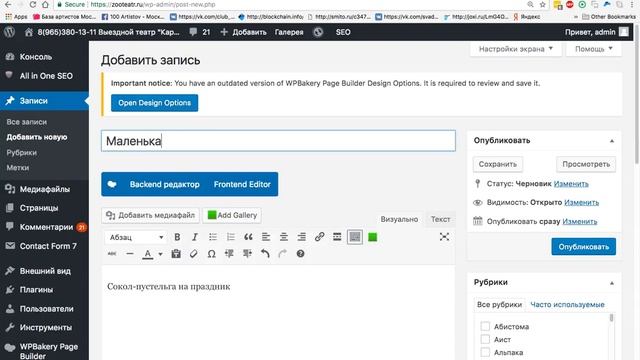Open the text color dropdown arrow

[160, 254]
